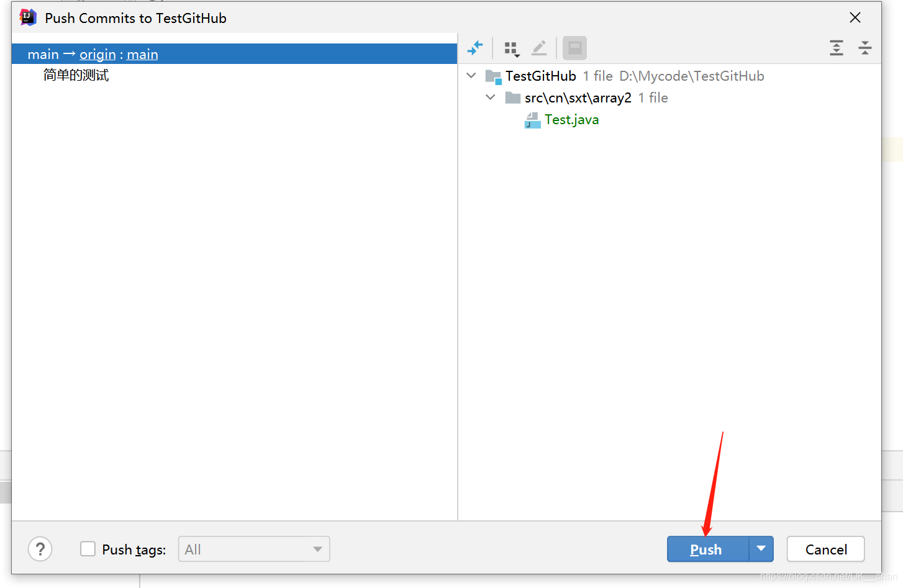Viewport: 903px width, 588px height.
Task: Click the Test.java file icon
Action: 533,120
